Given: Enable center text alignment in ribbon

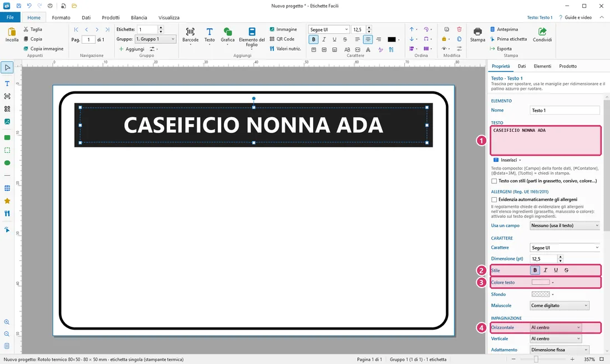Looking at the screenshot, I should pyautogui.click(x=368, y=39).
